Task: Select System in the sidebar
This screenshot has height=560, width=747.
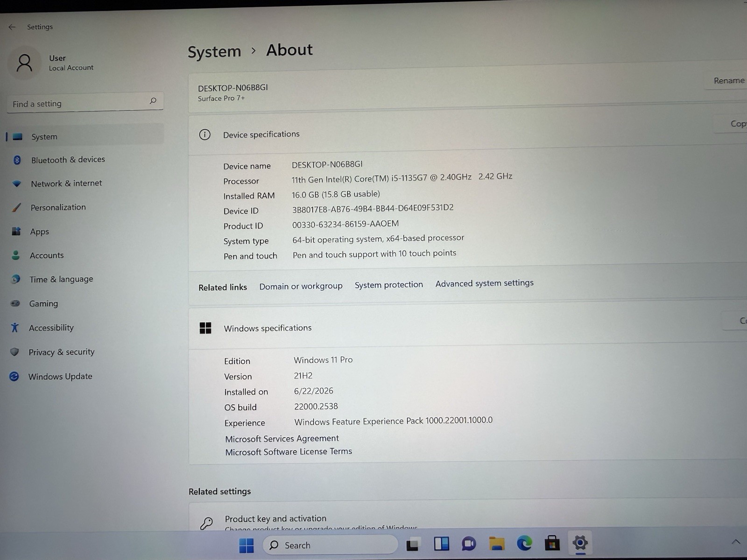Action: click(x=85, y=136)
